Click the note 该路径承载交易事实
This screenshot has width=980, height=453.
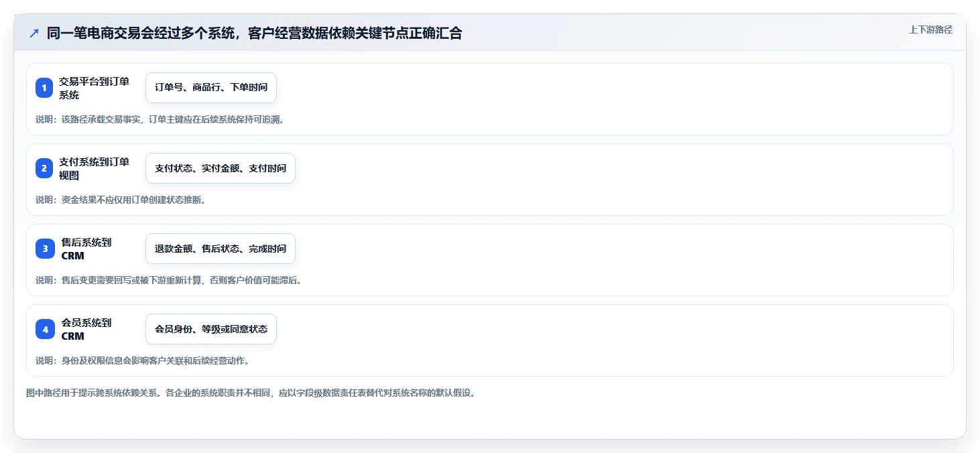pyautogui.click(x=160, y=119)
